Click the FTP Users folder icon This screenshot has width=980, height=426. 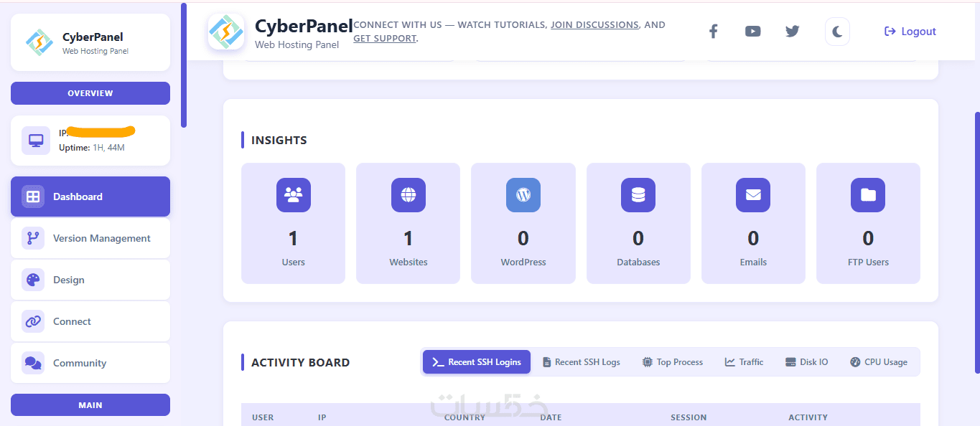click(868, 195)
